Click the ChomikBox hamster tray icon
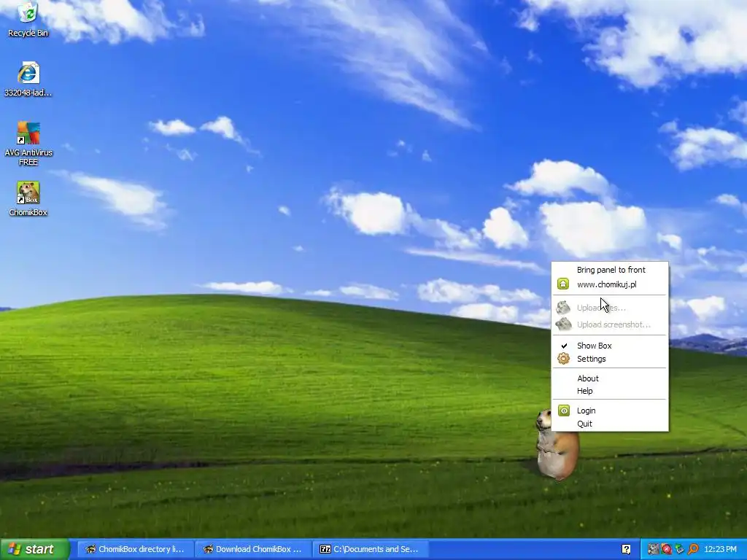 tap(653, 549)
